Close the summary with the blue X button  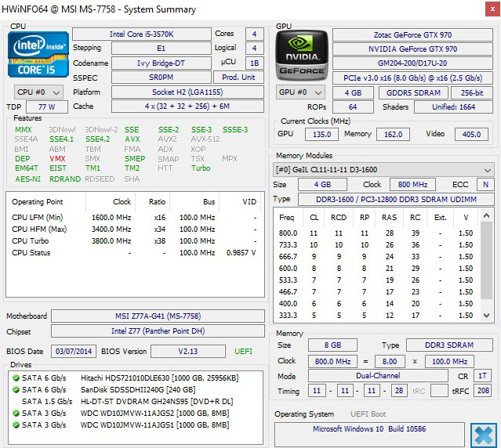(484, 435)
